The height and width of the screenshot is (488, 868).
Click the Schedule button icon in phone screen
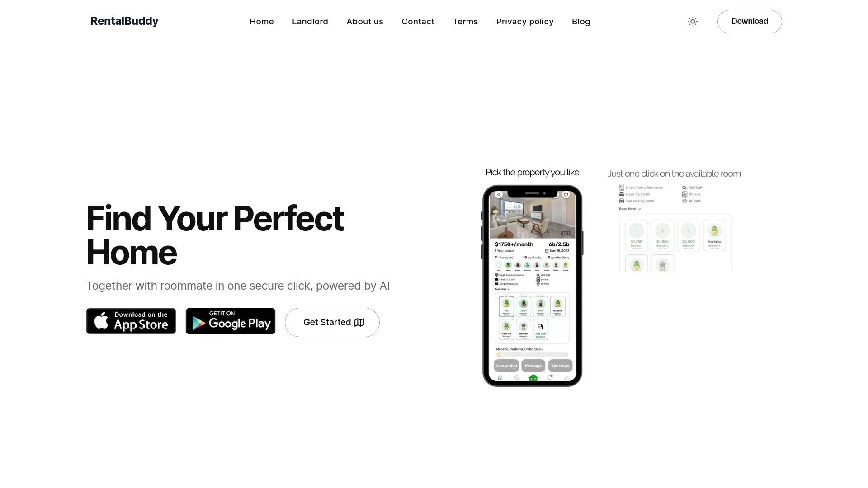pos(560,365)
